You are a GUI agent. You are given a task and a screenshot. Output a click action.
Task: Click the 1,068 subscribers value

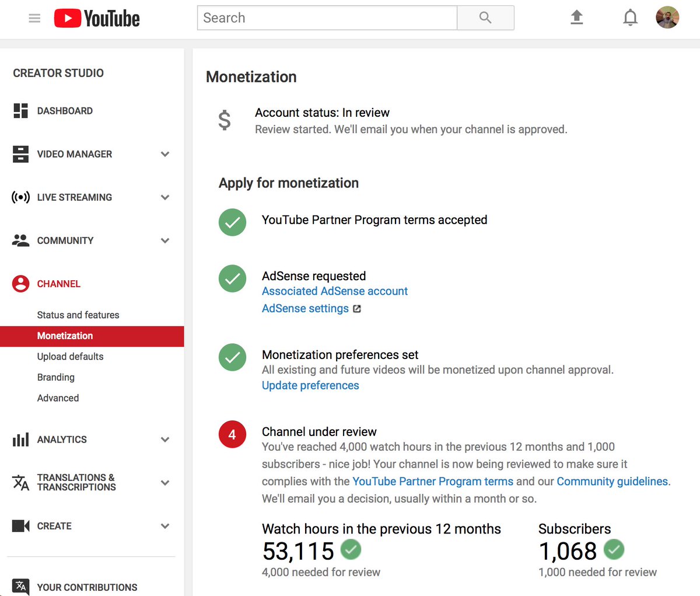(x=568, y=550)
